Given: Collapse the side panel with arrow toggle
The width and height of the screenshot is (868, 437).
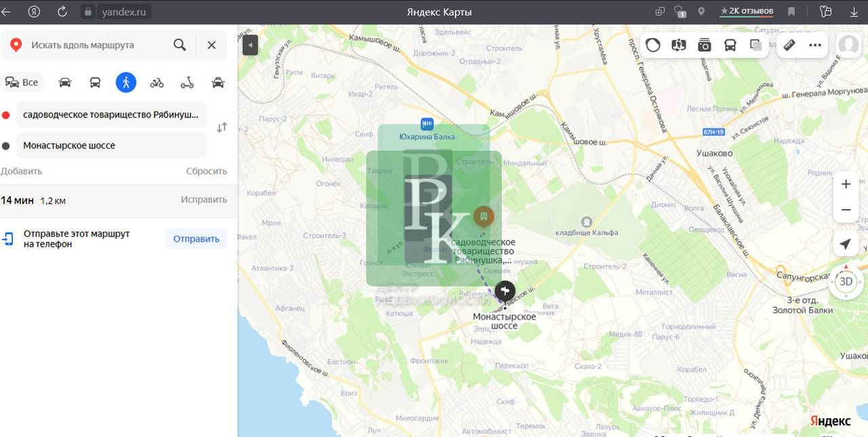Looking at the screenshot, I should pyautogui.click(x=250, y=45).
